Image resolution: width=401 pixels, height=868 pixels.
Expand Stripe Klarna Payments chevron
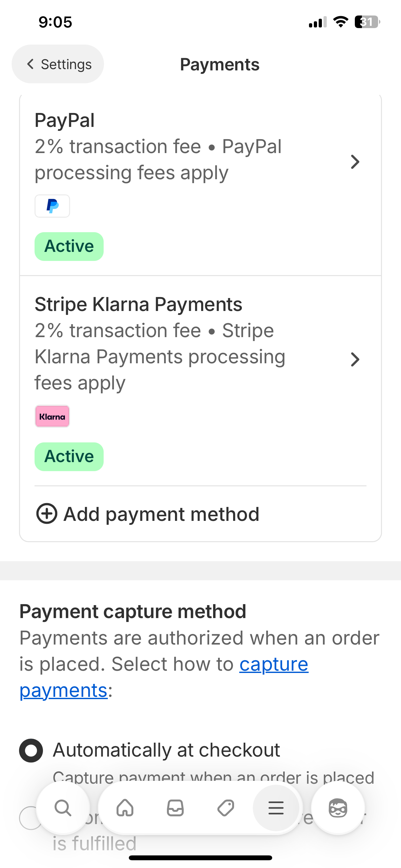pos(355,359)
